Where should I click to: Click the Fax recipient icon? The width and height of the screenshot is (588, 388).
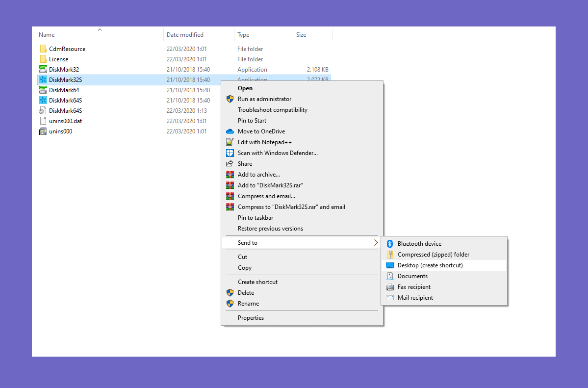[x=390, y=287]
